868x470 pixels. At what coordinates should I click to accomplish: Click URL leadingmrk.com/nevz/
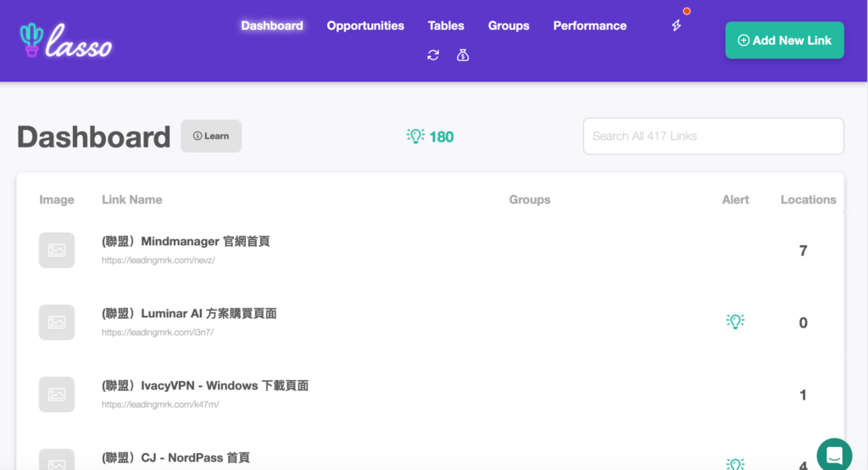point(159,260)
